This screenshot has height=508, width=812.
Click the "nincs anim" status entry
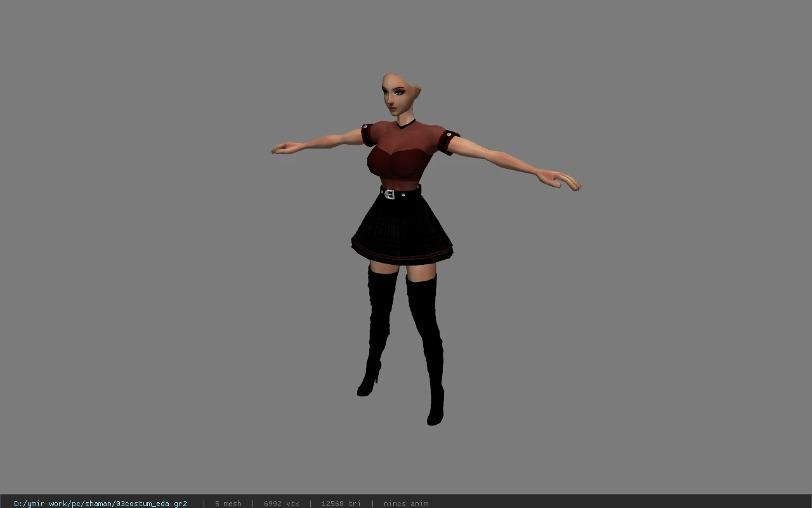tap(406, 504)
